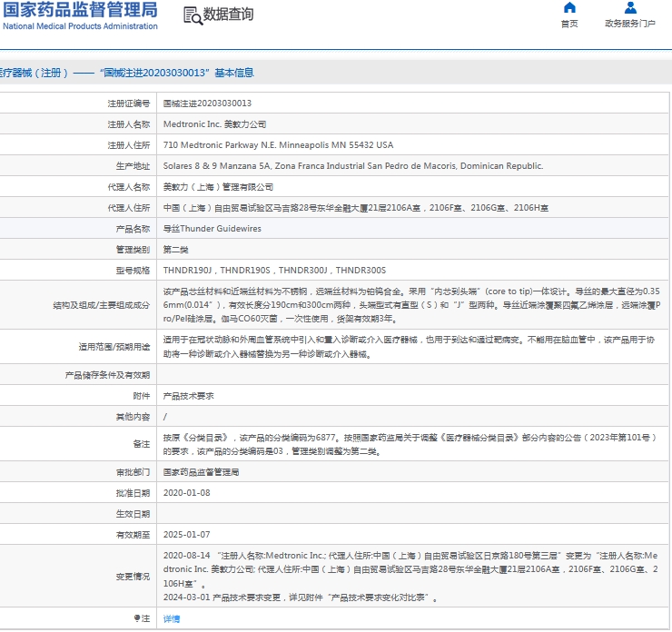Click the 数据查询 heading text
The width and height of the screenshot is (672, 632).
[228, 15]
